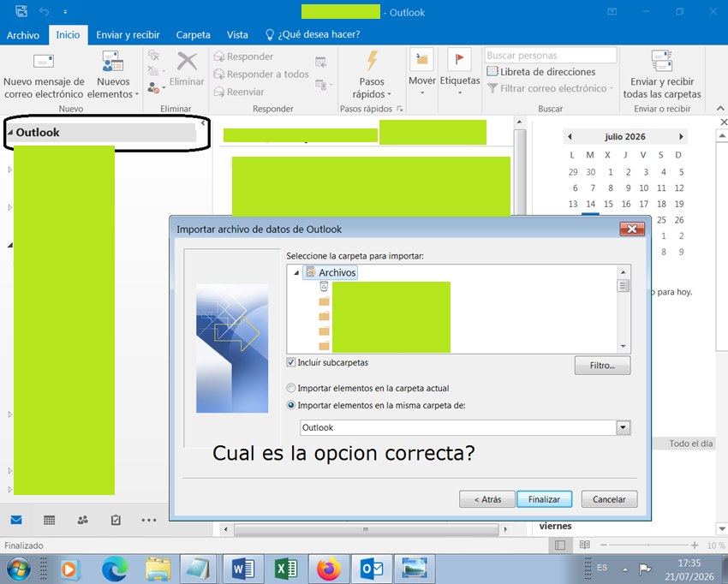Show hidden system tray icons
728x584 pixels.
point(625,569)
